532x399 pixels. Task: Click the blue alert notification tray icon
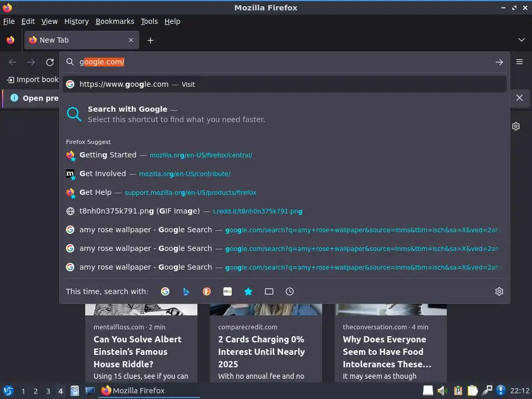(501, 391)
